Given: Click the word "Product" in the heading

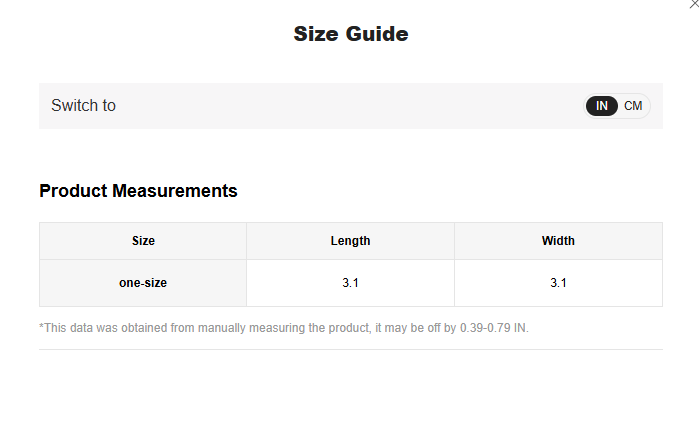Looking at the screenshot, I should [73, 191].
